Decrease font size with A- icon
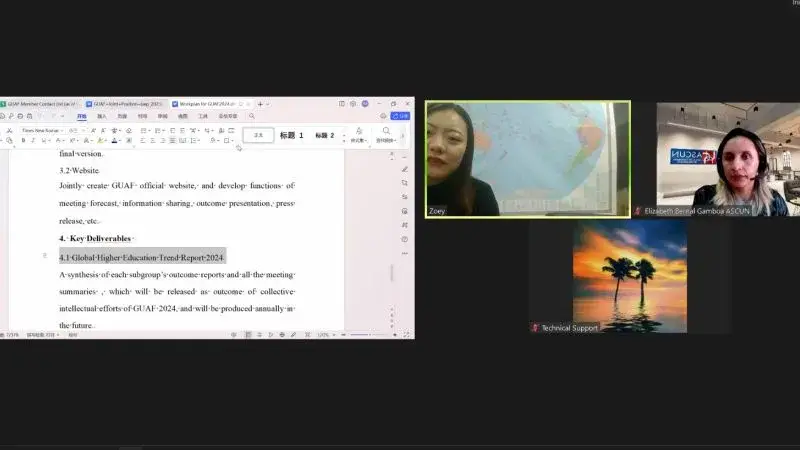800x450 pixels. [104, 131]
